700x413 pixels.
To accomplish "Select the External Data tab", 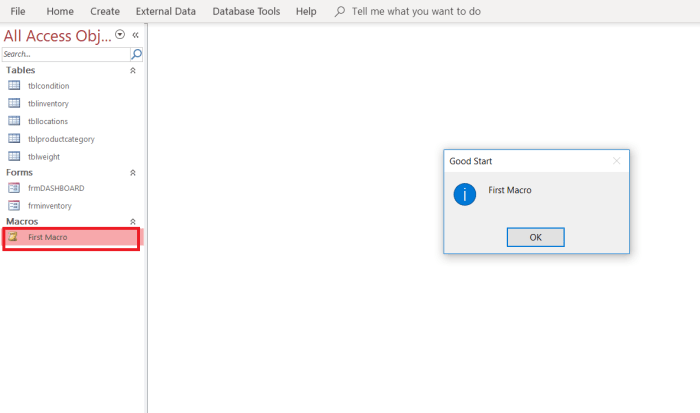I will pos(166,11).
